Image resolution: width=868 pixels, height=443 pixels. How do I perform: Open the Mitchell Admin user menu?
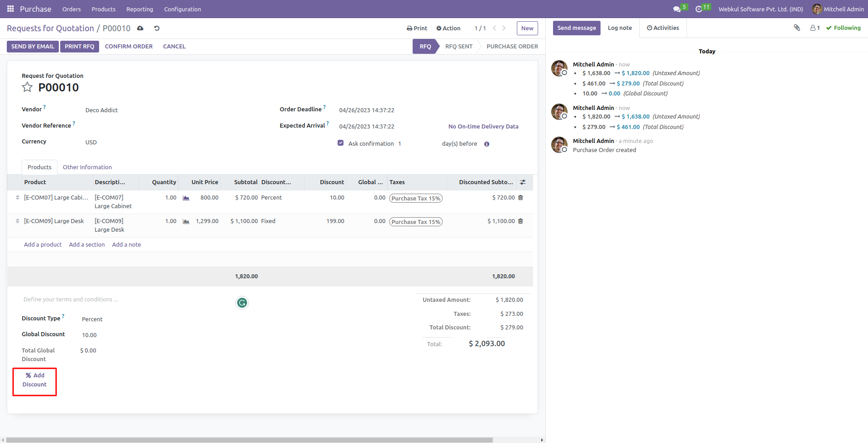(838, 9)
